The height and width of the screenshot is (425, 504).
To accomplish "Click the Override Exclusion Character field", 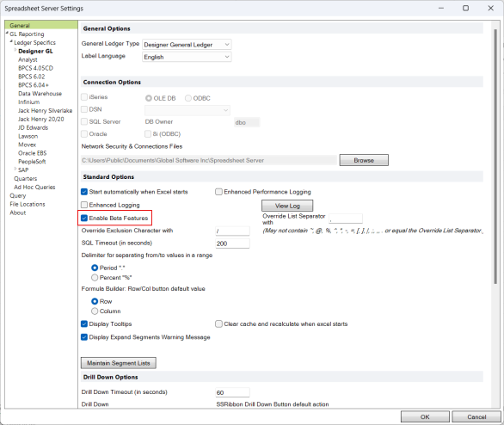I will tap(232, 231).
